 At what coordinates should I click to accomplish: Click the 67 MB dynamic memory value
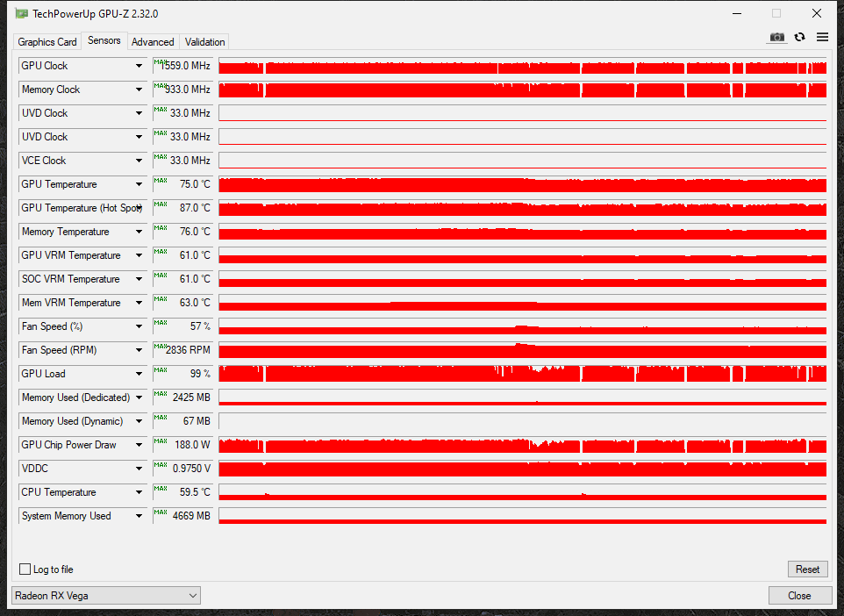click(183, 421)
